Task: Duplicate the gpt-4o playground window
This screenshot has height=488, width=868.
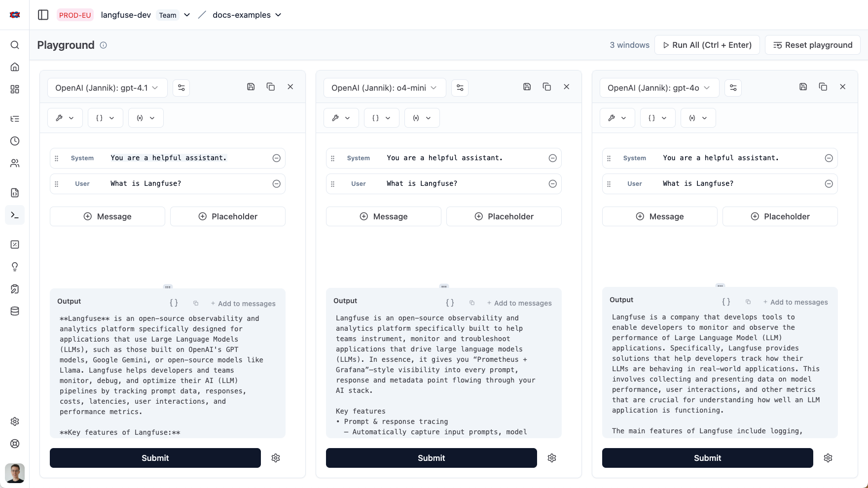Action: pos(823,87)
